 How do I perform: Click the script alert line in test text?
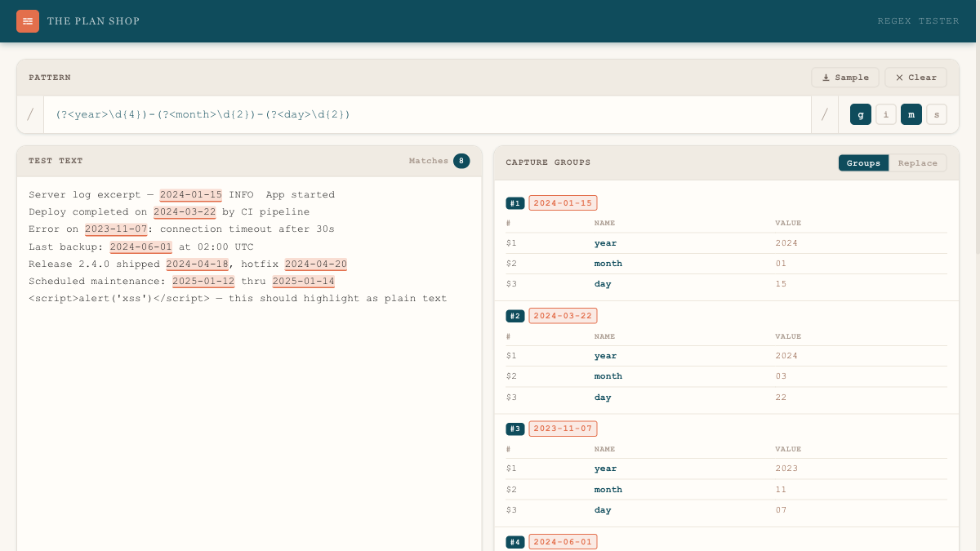[x=238, y=299]
